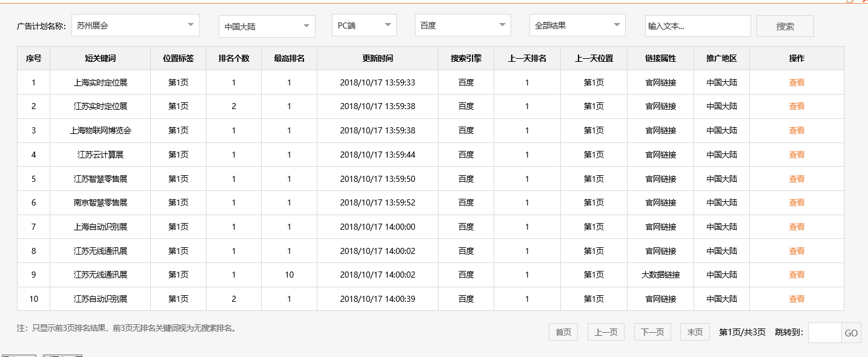Click the 排名个数 column header
Screen dimensions: 868x357
click(233, 58)
